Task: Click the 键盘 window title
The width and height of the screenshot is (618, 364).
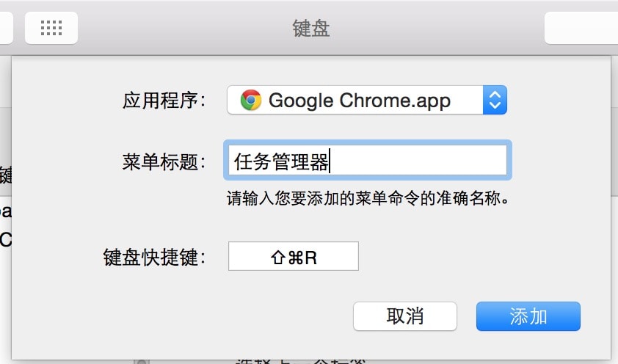Action: click(x=311, y=29)
